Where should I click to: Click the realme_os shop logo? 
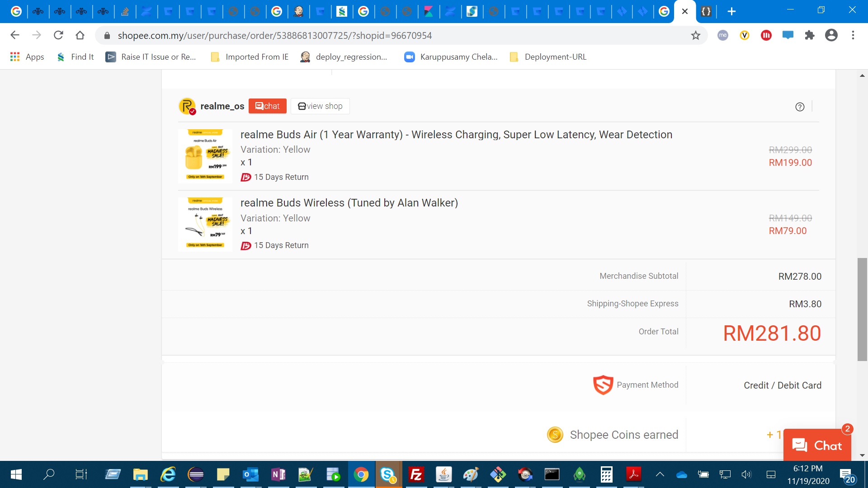[187, 106]
